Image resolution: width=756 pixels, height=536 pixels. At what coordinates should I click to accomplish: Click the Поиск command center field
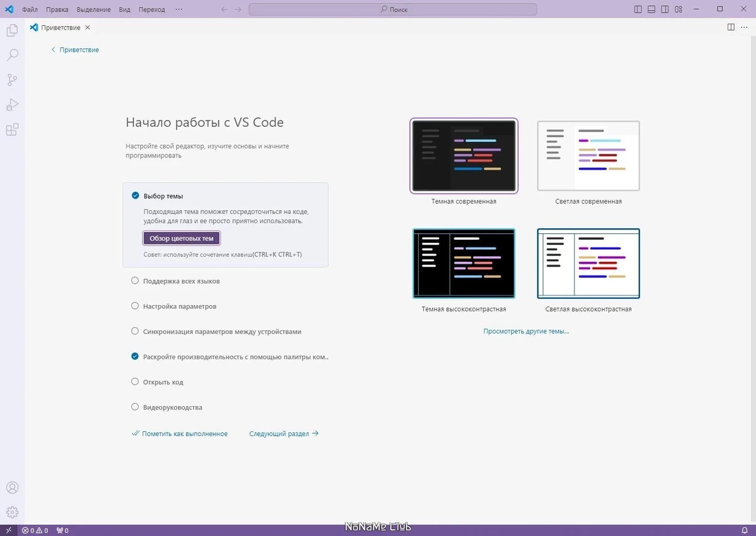point(393,9)
